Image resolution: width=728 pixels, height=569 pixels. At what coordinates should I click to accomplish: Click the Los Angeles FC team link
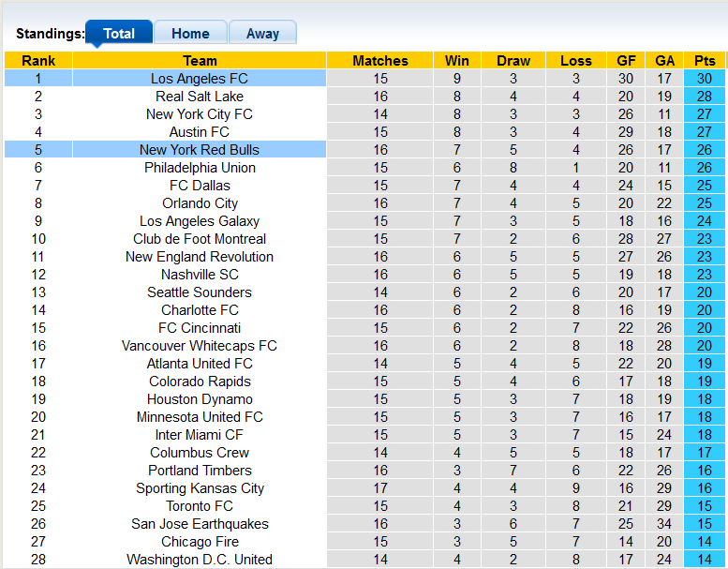coord(200,79)
